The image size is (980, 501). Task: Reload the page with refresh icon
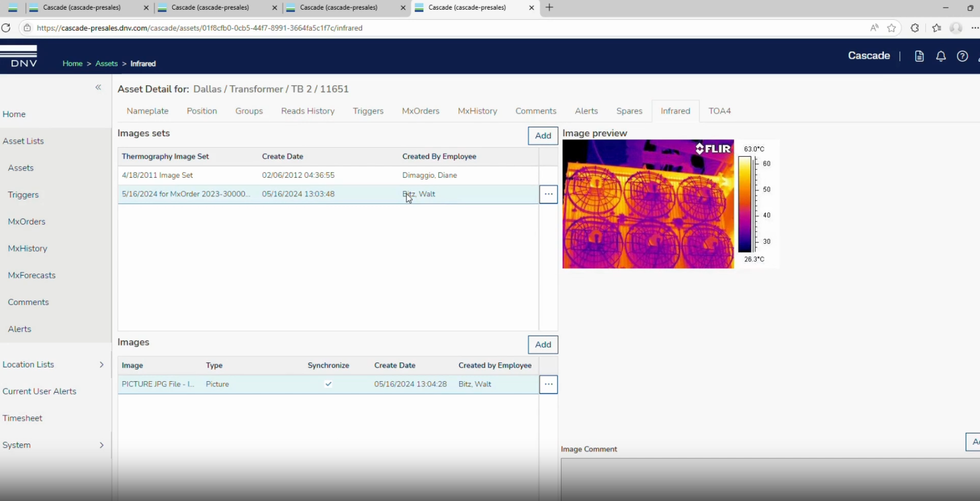pyautogui.click(x=6, y=28)
